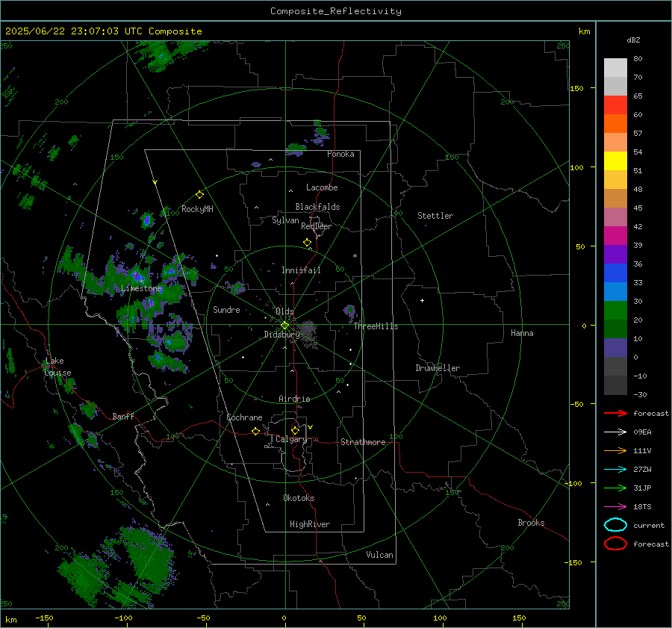Click the Drumheller label

tap(438, 368)
